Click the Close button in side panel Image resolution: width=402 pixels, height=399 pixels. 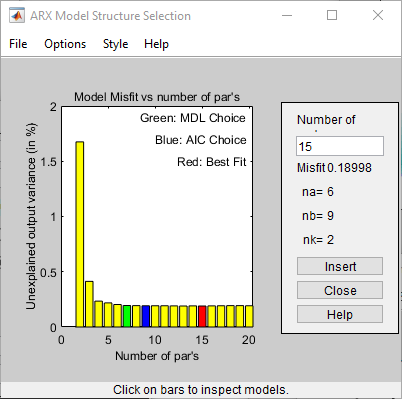[x=340, y=290]
